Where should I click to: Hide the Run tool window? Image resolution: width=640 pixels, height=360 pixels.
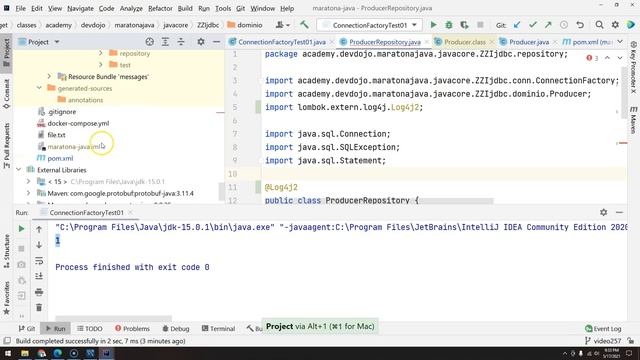click(619, 212)
